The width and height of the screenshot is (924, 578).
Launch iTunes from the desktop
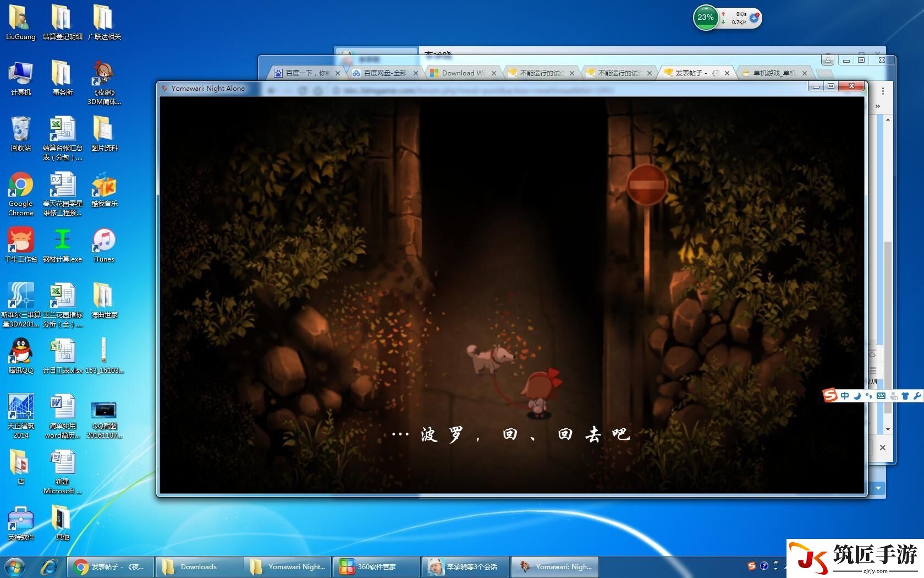(x=104, y=245)
